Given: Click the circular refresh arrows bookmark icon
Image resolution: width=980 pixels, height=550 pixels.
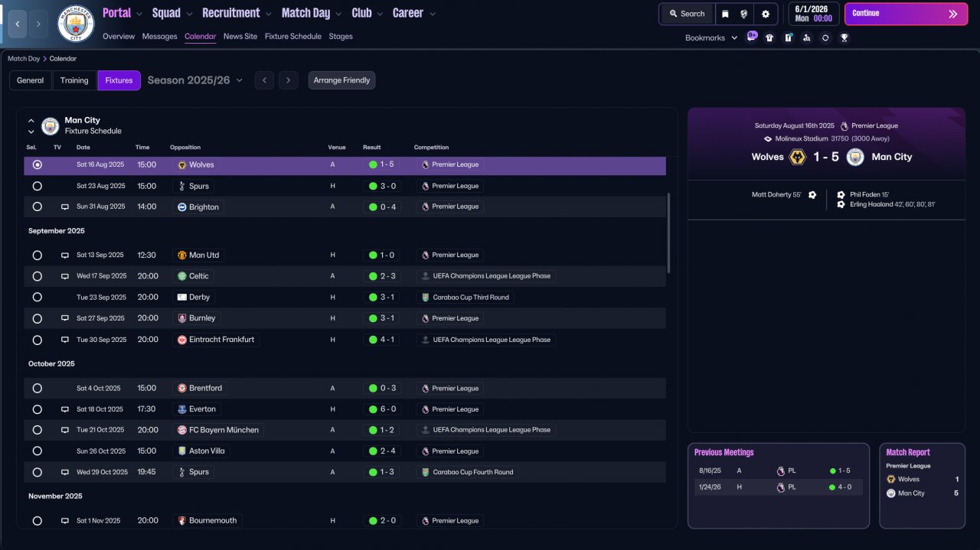Looking at the screenshot, I should pos(825,37).
